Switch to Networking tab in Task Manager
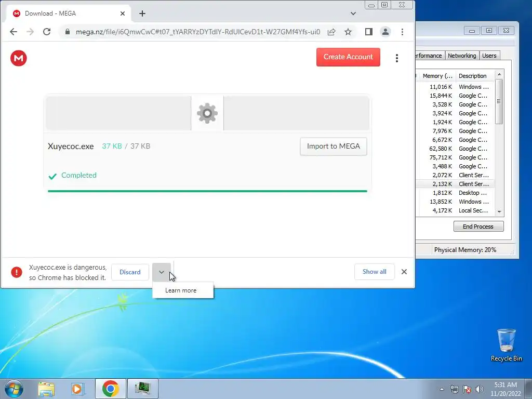This screenshot has width=532, height=399. (x=462, y=56)
